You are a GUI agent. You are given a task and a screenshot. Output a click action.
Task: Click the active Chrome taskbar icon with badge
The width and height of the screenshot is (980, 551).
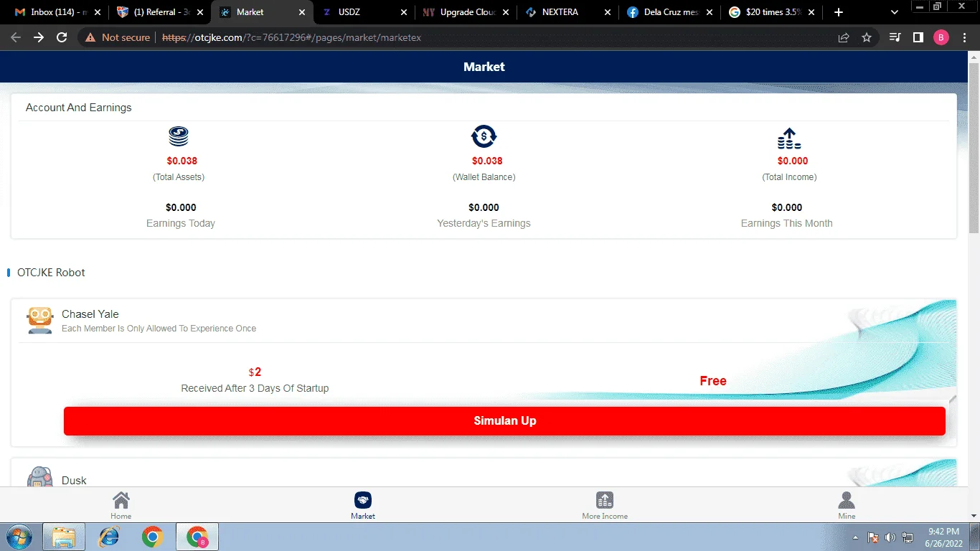point(197,537)
